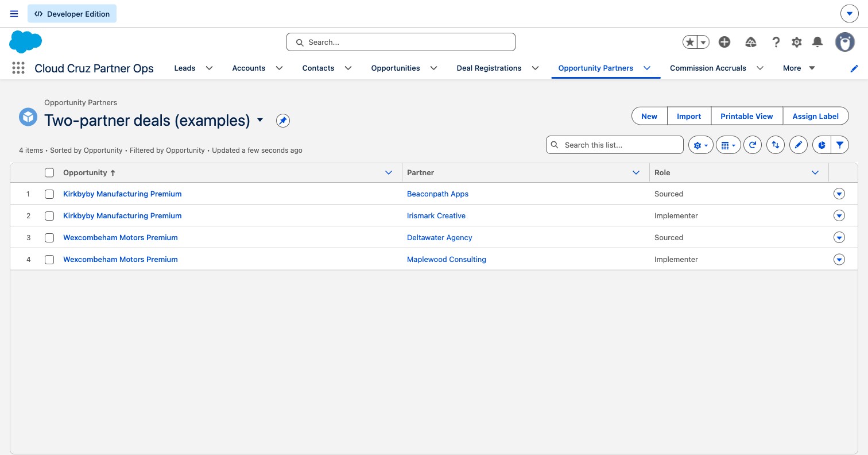Open the favorites list dropdown arrow
Viewport: 868px width, 455px height.
[703, 42]
